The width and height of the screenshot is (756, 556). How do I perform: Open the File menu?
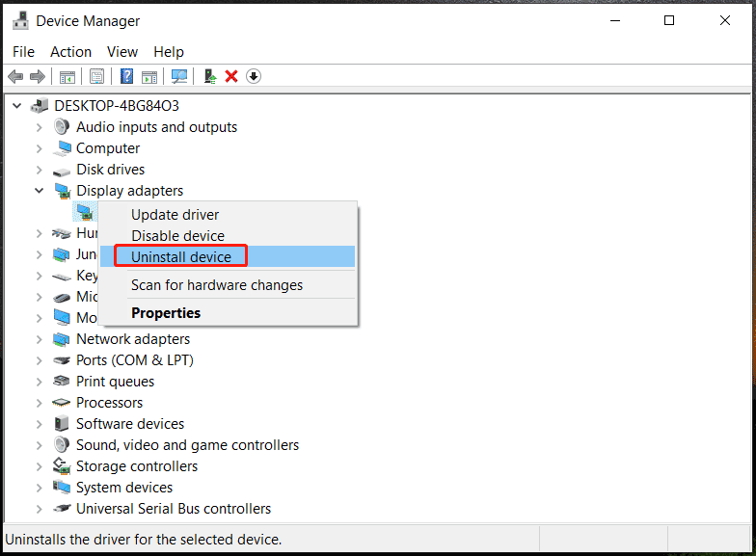click(x=23, y=52)
